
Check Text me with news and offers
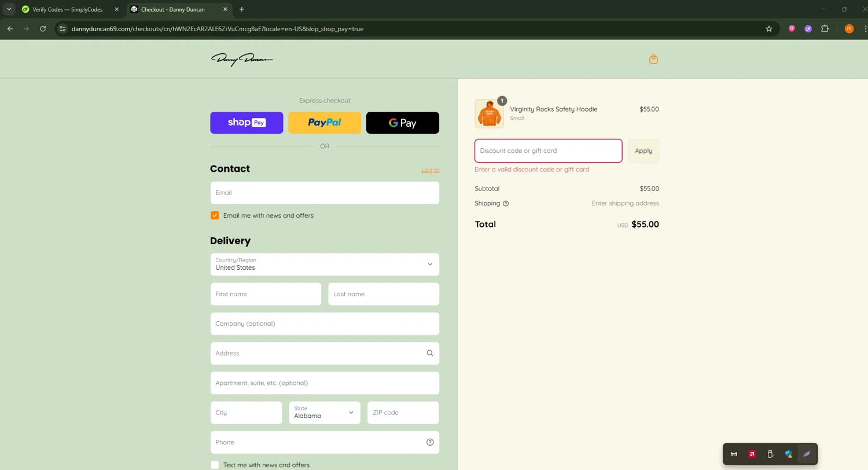coord(215,465)
